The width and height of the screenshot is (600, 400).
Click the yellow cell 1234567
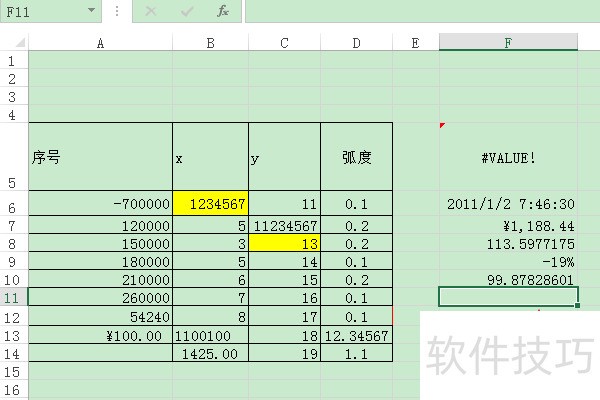[x=210, y=203]
